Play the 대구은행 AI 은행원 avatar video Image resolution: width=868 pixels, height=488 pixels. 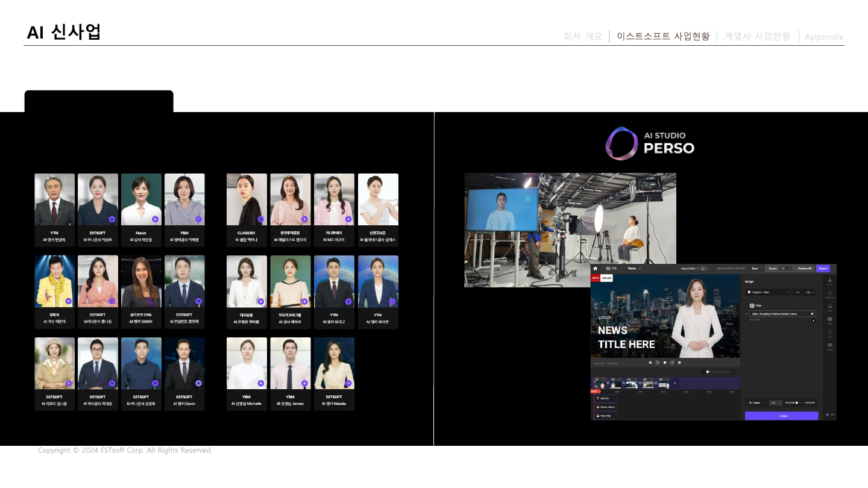(x=260, y=301)
